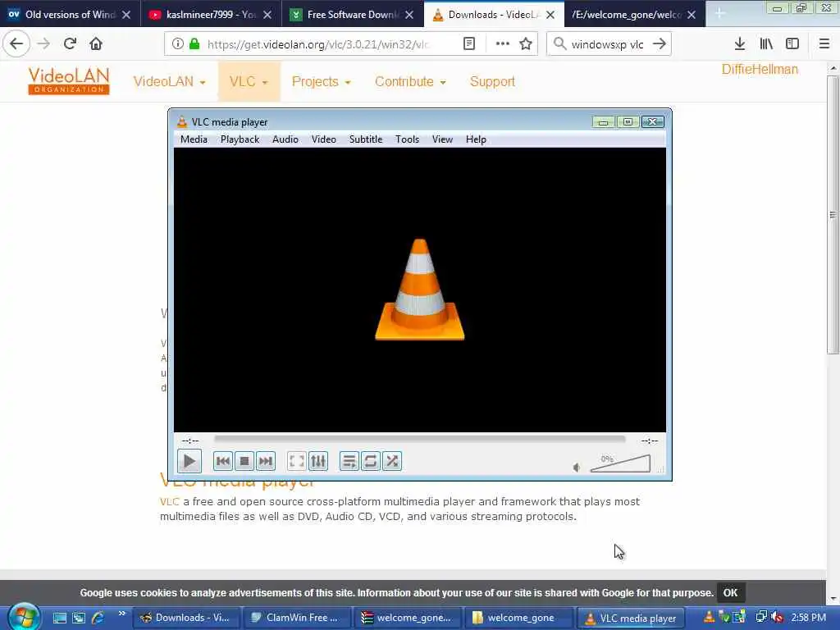The width and height of the screenshot is (840, 630).
Task: Click the VideoLAN Organization logo
Action: pyautogui.click(x=69, y=81)
